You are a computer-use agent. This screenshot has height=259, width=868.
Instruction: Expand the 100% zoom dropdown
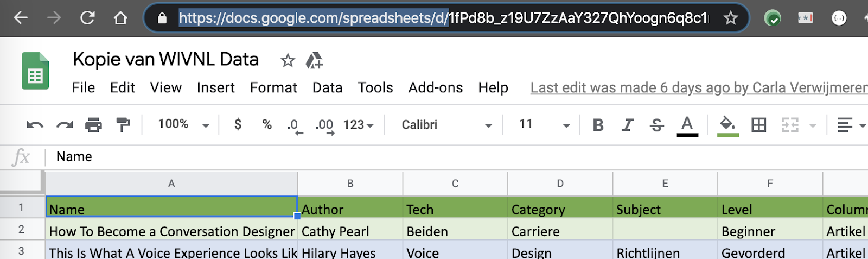183,125
